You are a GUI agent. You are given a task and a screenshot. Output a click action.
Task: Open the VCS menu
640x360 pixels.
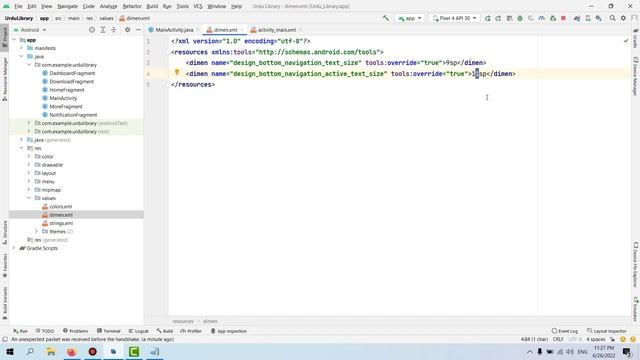(198, 6)
